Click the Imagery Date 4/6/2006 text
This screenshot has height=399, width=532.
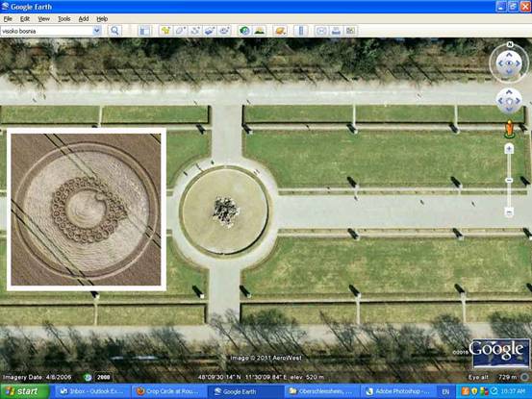pyautogui.click(x=37, y=377)
